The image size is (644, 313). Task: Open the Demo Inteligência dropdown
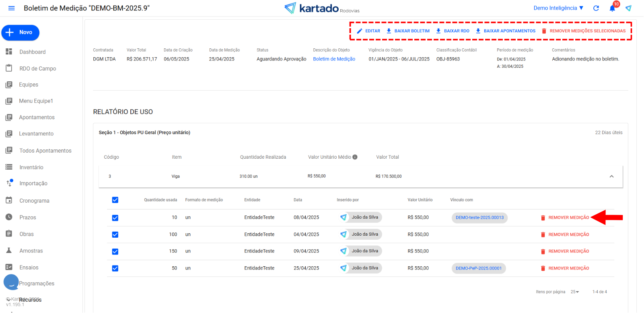558,8
